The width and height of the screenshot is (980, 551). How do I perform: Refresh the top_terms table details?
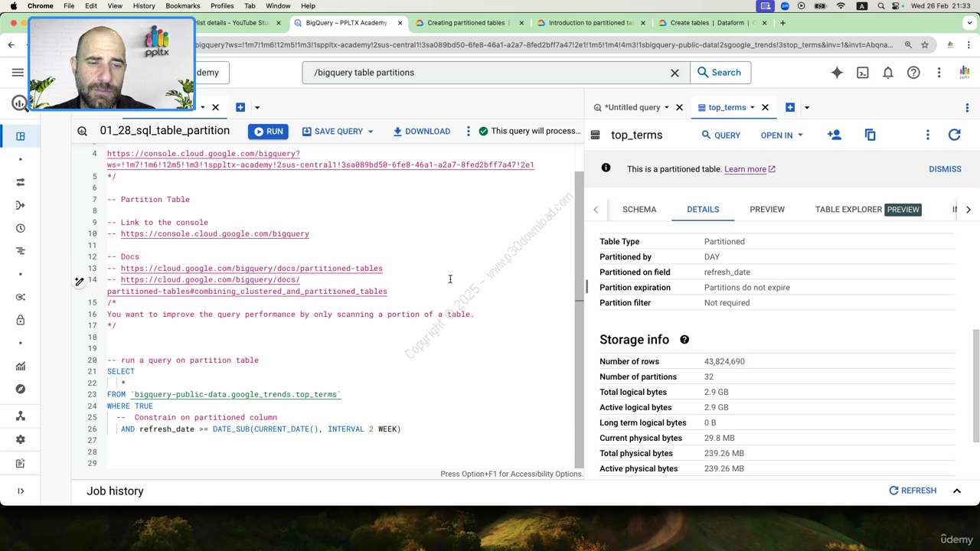coord(955,135)
